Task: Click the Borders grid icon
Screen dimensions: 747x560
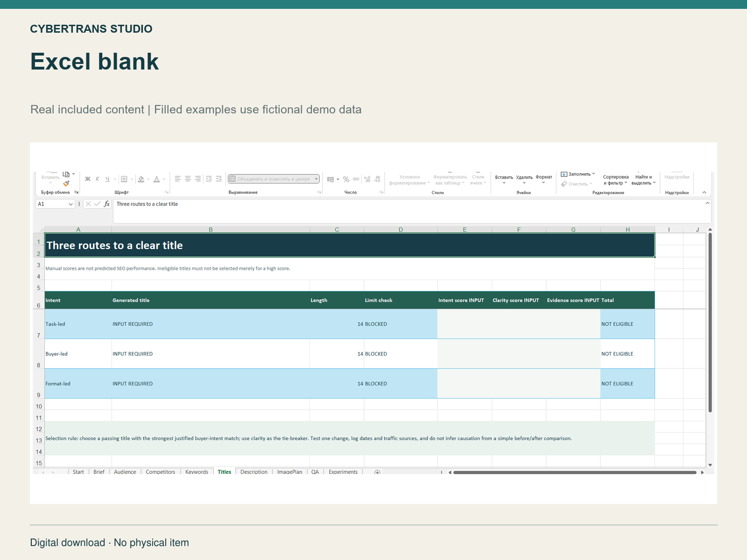Action: tap(124, 179)
